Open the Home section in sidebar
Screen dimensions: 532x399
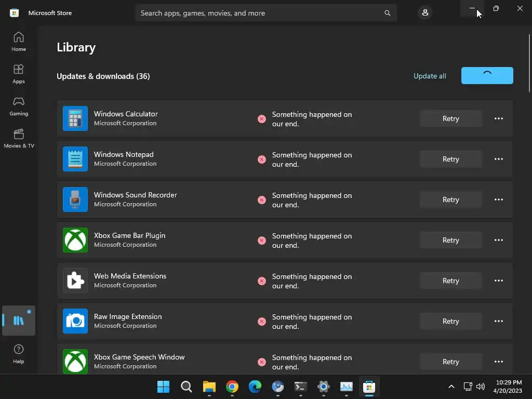(x=19, y=42)
